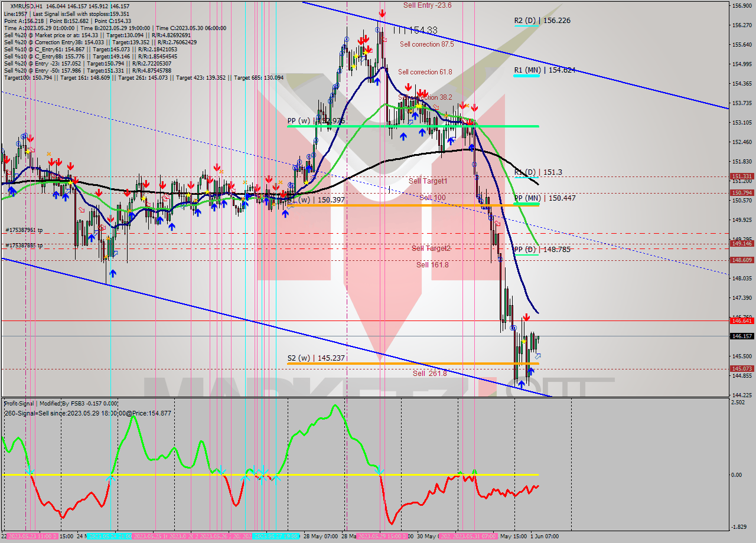Select the PP (D) 148.785 pivot label
The height and width of the screenshot is (543, 756).
pos(542,249)
